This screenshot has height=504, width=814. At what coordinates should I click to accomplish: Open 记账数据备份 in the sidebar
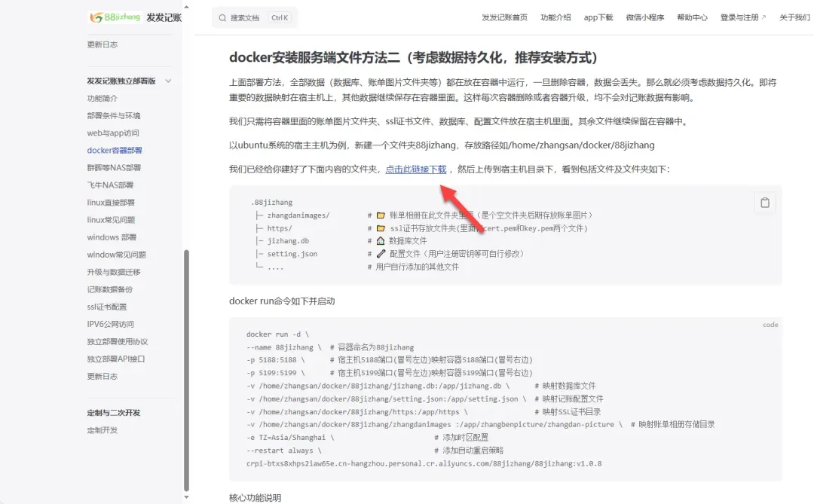(110, 289)
